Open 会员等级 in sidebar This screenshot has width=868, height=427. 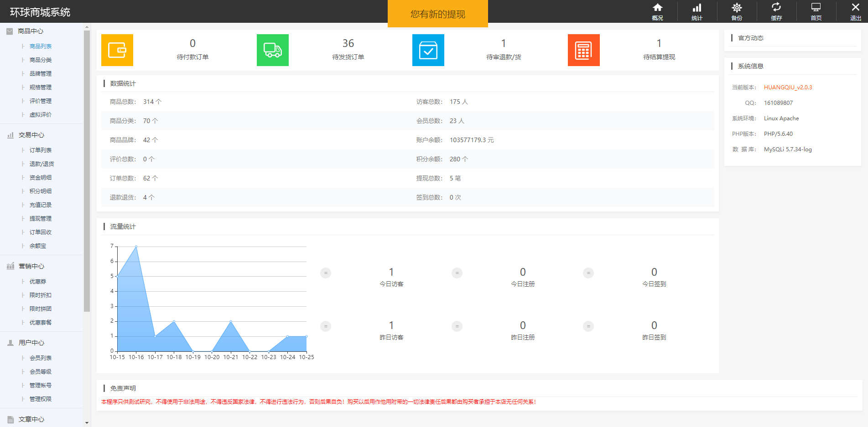tap(41, 372)
